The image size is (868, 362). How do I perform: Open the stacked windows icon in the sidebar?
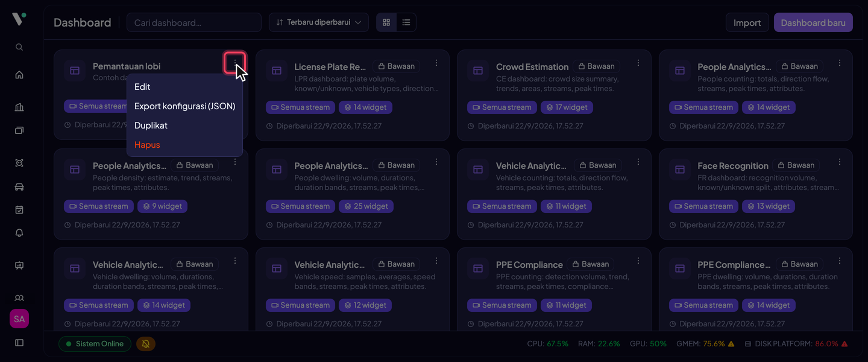tap(19, 130)
